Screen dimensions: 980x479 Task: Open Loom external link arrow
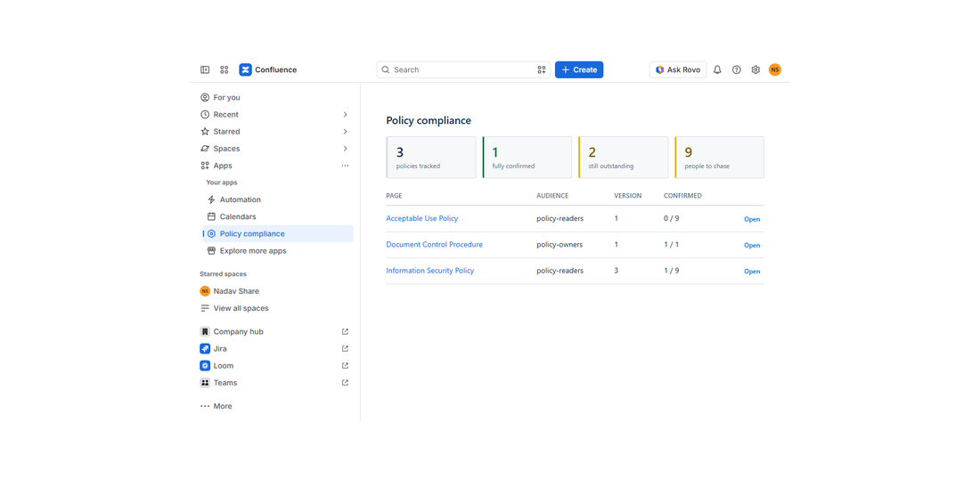(345, 365)
